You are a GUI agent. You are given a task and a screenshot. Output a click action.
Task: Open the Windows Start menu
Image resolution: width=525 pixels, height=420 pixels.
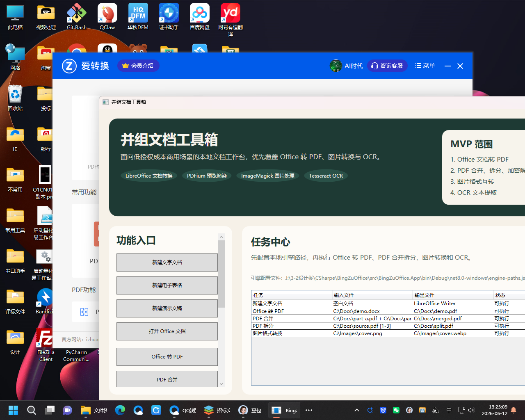pos(14,410)
